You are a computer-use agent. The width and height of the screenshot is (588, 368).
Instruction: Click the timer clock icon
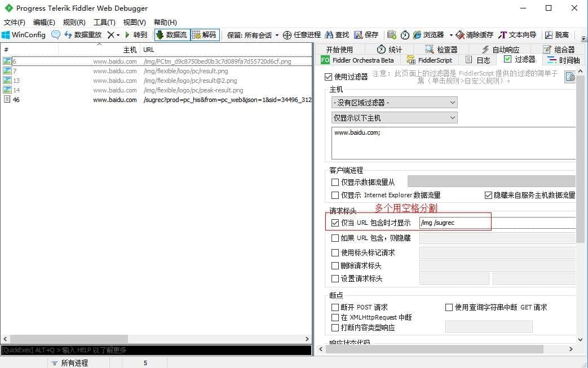point(405,35)
